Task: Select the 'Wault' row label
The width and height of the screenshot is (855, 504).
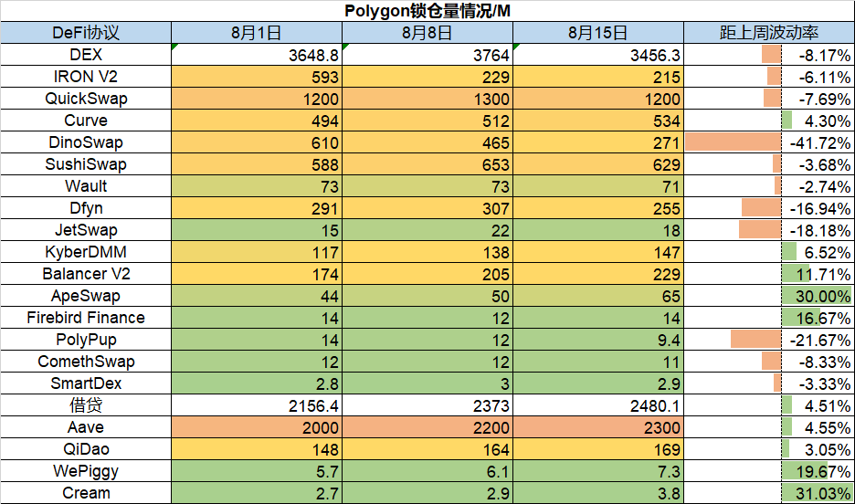Action: pyautogui.click(x=86, y=185)
